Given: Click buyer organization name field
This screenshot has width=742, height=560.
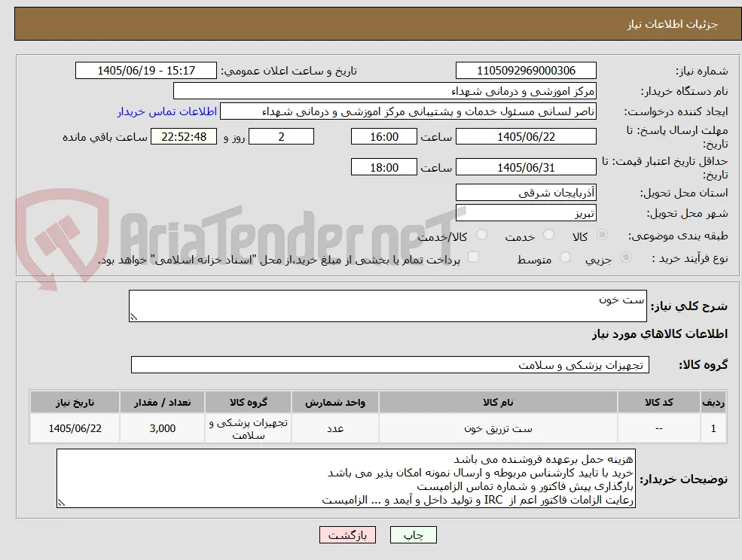Looking at the screenshot, I should point(385,91).
